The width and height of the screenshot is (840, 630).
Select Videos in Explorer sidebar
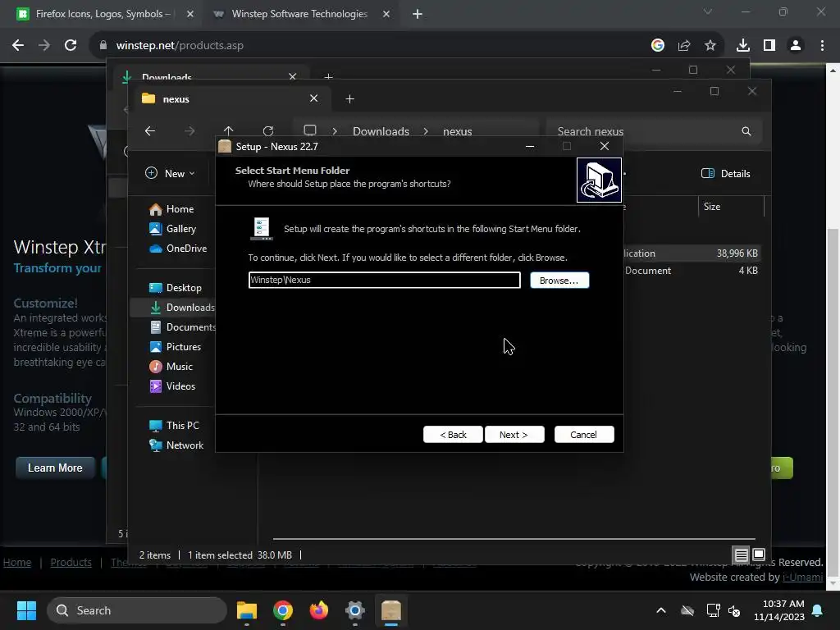172,386
